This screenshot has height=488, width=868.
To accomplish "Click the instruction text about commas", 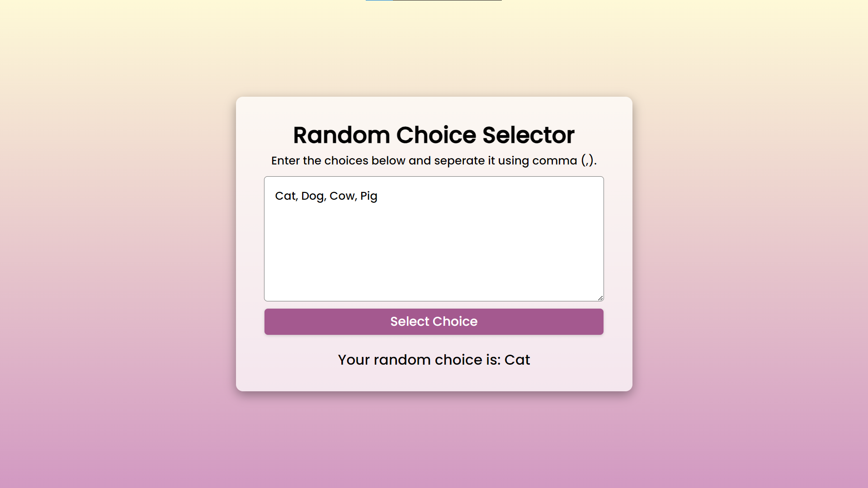I will pos(434,160).
